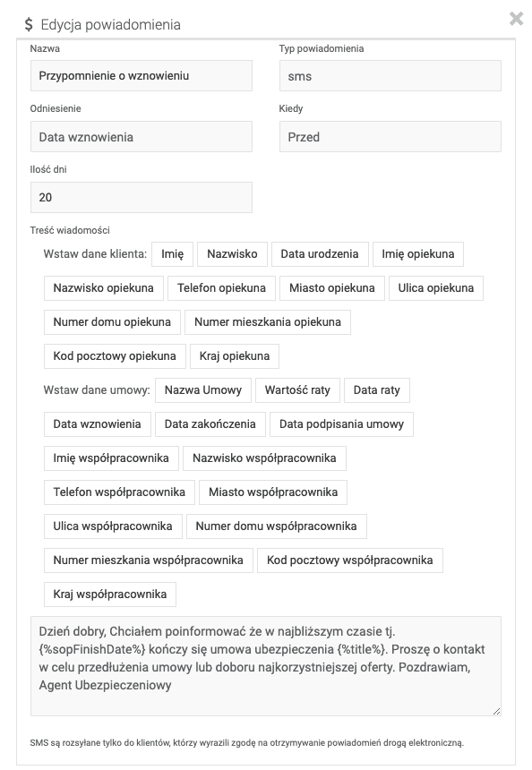Click the Ilość dni field showing 20
532x770 pixels.
pyautogui.click(x=141, y=197)
